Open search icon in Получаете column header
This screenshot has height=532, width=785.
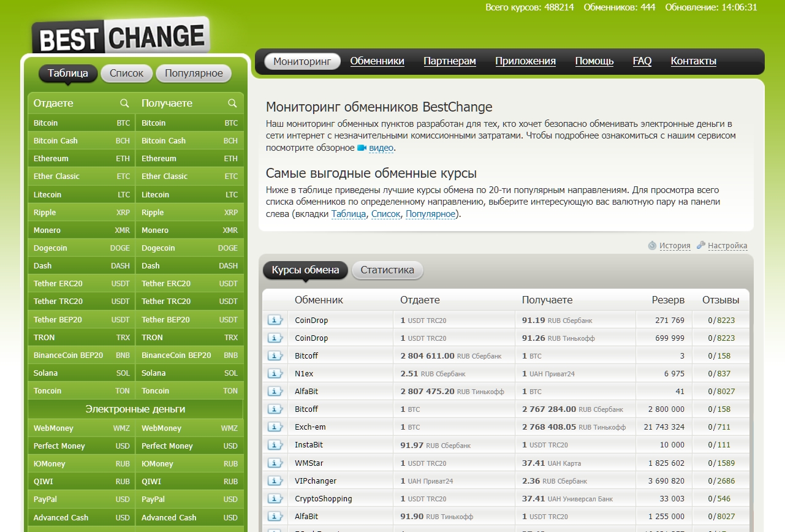point(232,103)
